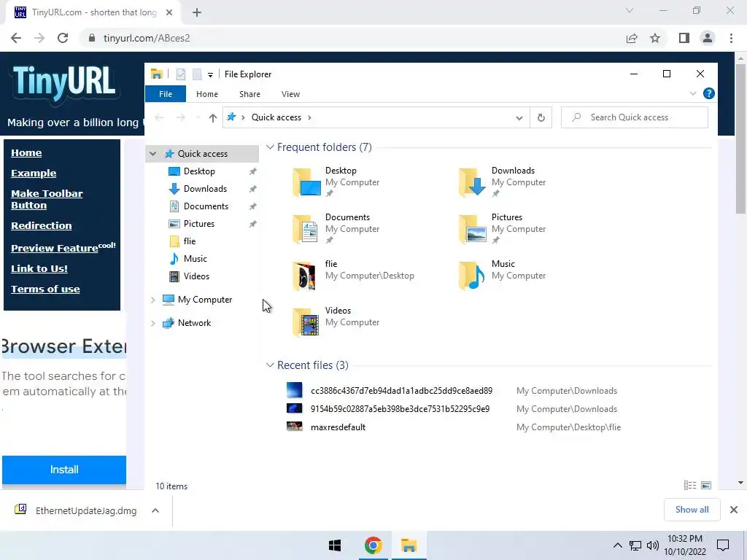Click the Chrome icon on the taskbar
This screenshot has height=560, width=747.
click(x=373, y=545)
